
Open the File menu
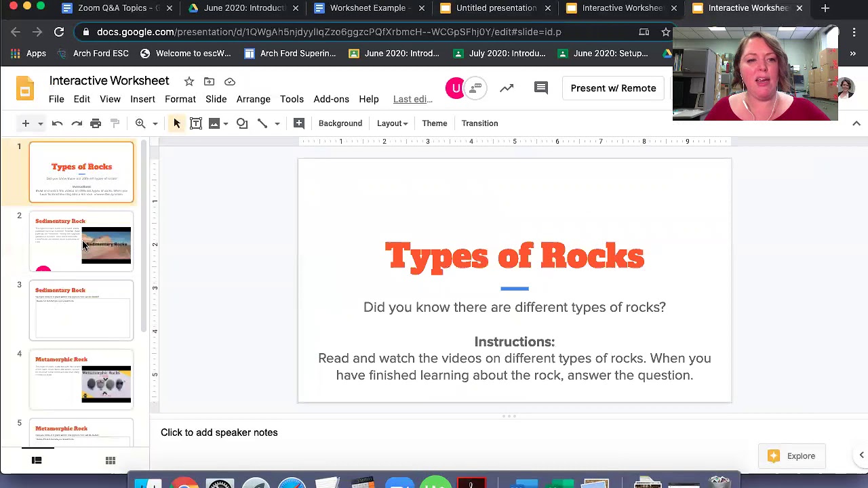[56, 99]
